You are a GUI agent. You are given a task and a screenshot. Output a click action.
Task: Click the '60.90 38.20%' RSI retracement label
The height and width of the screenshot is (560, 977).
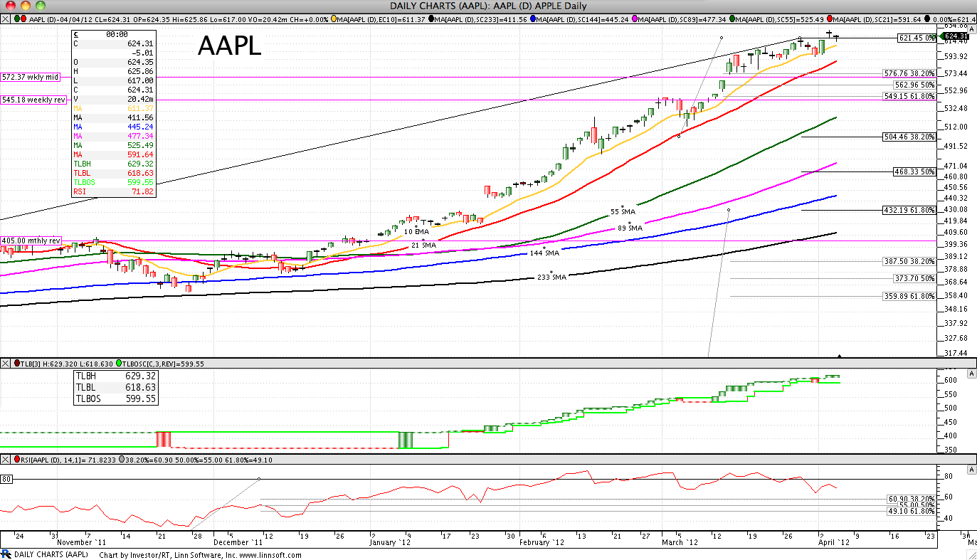coord(912,499)
